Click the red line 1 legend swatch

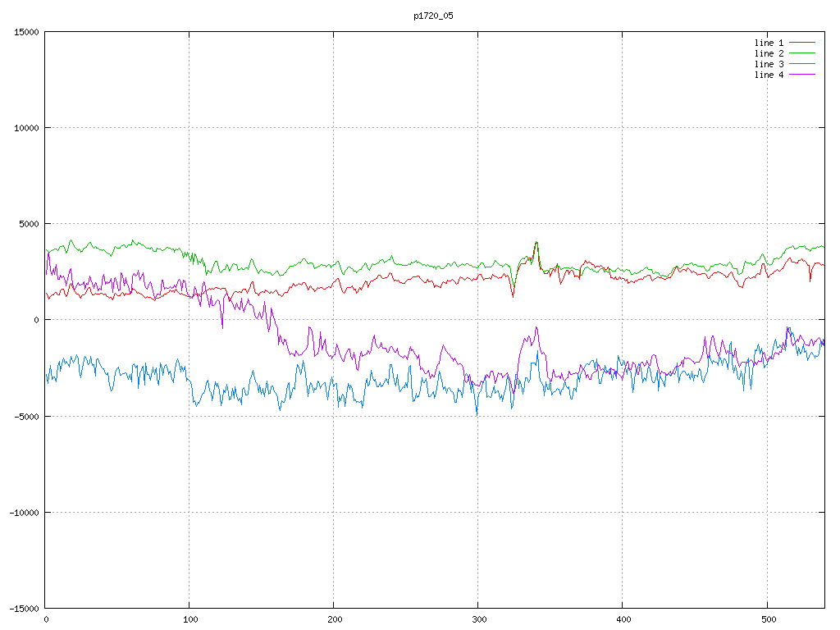[x=803, y=42]
